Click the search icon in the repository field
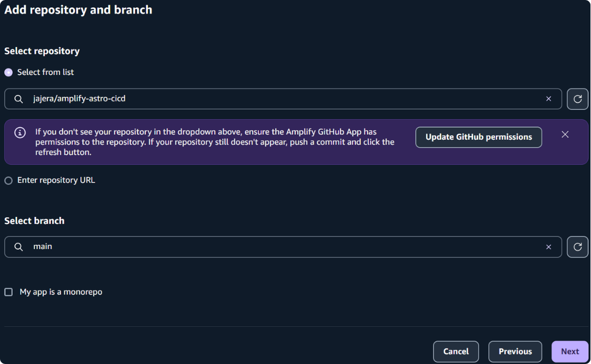Viewport: 591px width, 364px height. click(18, 99)
